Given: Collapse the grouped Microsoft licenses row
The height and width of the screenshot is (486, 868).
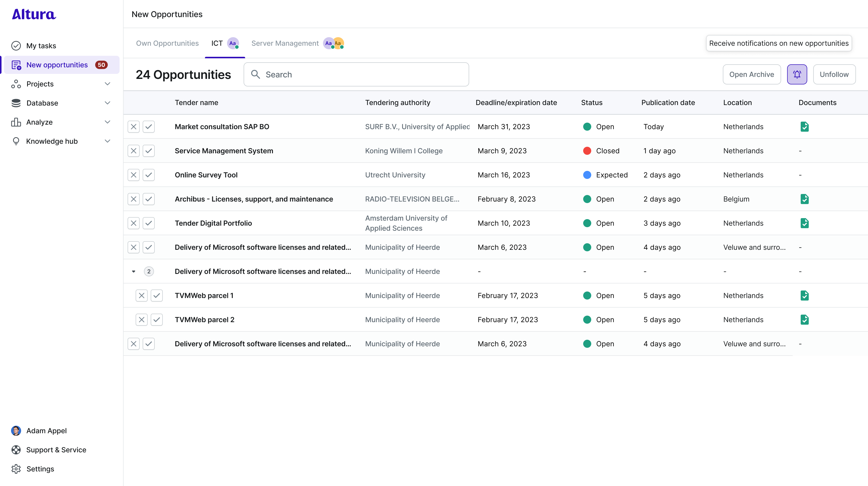Looking at the screenshot, I should click(x=133, y=271).
